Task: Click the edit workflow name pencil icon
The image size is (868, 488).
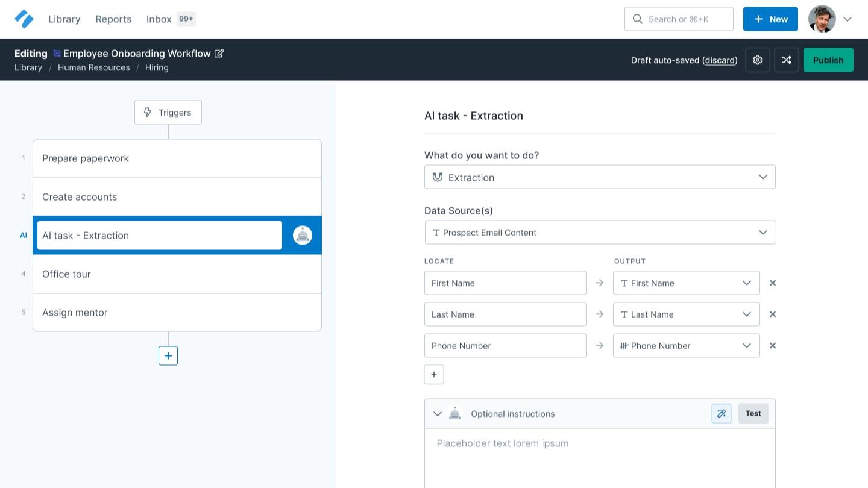Action: [219, 54]
